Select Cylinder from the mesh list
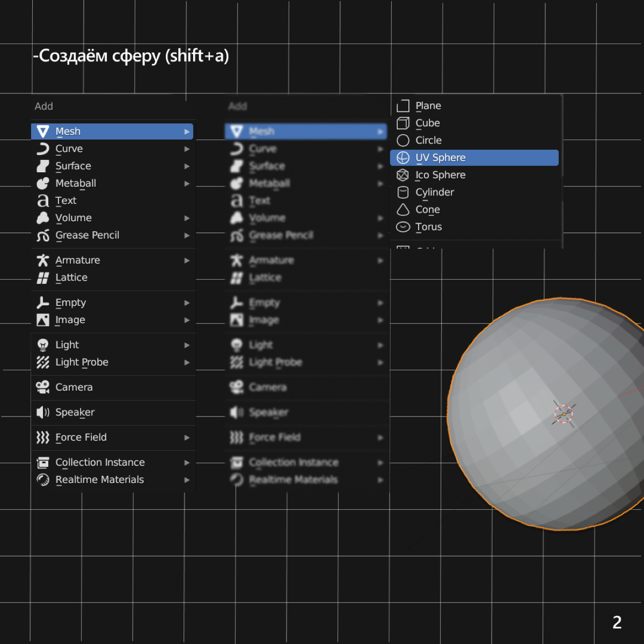 (435, 192)
